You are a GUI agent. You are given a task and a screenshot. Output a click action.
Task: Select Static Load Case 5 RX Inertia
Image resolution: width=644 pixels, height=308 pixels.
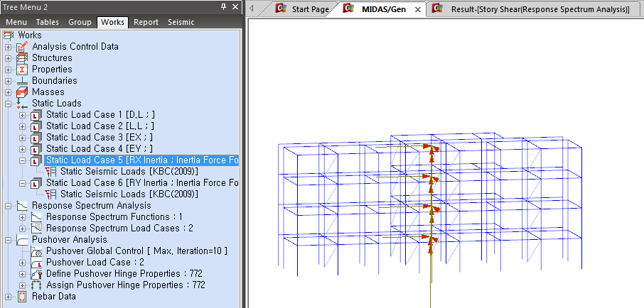click(141, 160)
